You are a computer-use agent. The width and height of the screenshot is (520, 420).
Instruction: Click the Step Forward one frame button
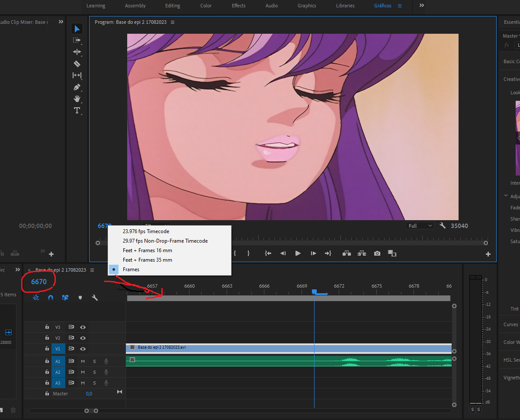(x=313, y=253)
